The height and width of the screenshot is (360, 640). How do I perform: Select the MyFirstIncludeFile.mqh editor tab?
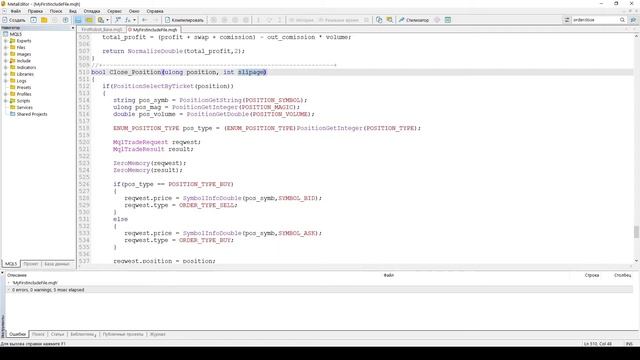pos(154,30)
